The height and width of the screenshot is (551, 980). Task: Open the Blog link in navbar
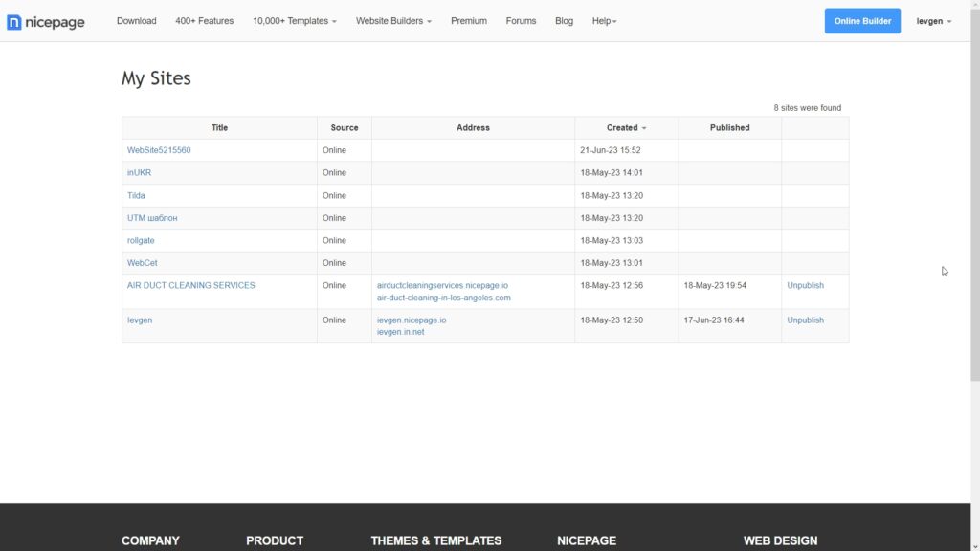click(x=564, y=21)
